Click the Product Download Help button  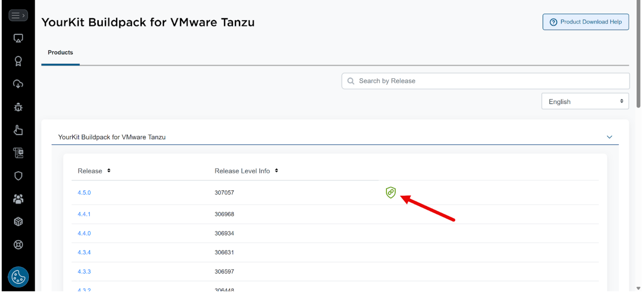[586, 22]
